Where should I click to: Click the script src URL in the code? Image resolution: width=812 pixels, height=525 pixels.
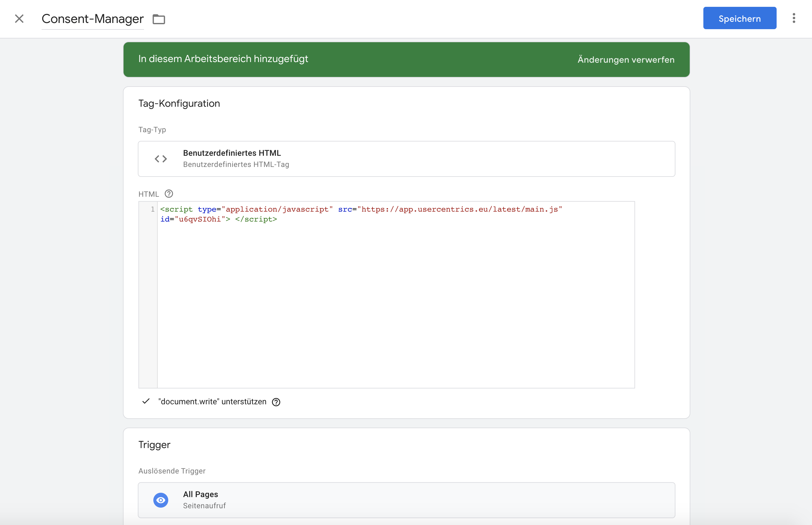coord(460,209)
